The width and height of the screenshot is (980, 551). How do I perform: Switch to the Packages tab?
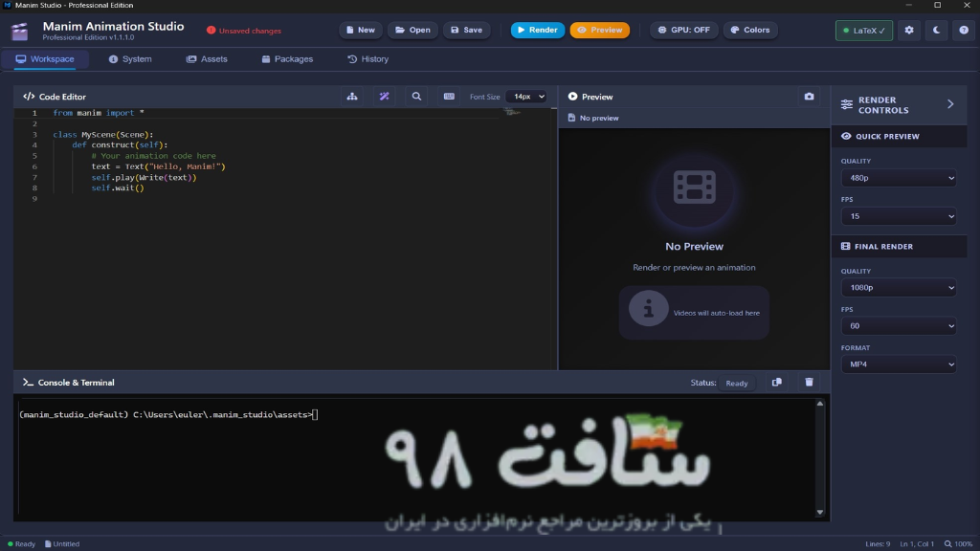click(x=287, y=58)
